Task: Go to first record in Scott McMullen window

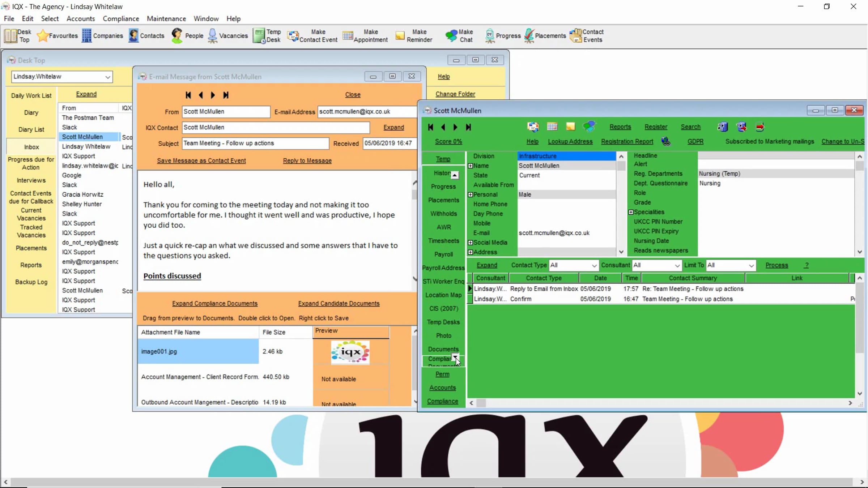Action: pos(430,127)
